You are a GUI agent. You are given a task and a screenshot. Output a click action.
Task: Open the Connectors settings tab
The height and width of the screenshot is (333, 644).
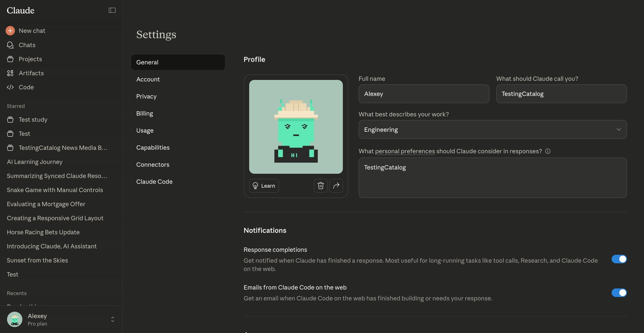[x=153, y=165]
